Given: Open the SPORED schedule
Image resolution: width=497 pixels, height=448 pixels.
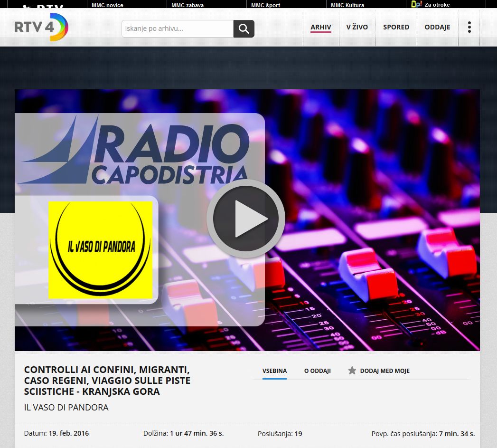Looking at the screenshot, I should pos(396,27).
